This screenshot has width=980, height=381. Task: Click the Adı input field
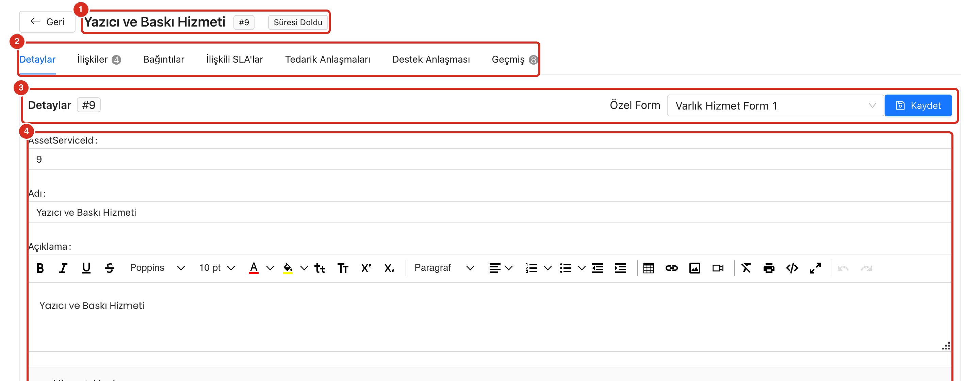click(490, 212)
